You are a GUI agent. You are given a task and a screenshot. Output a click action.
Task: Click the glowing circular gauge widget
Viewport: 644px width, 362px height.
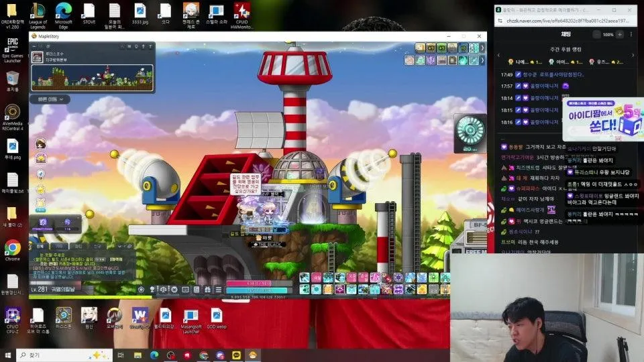click(x=470, y=131)
